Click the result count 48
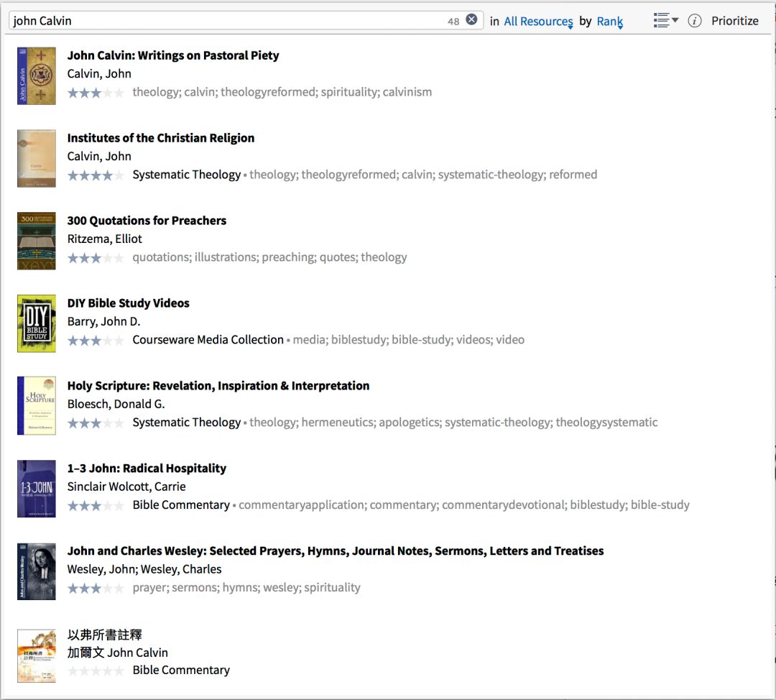This screenshot has height=700, width=776. pos(453,22)
